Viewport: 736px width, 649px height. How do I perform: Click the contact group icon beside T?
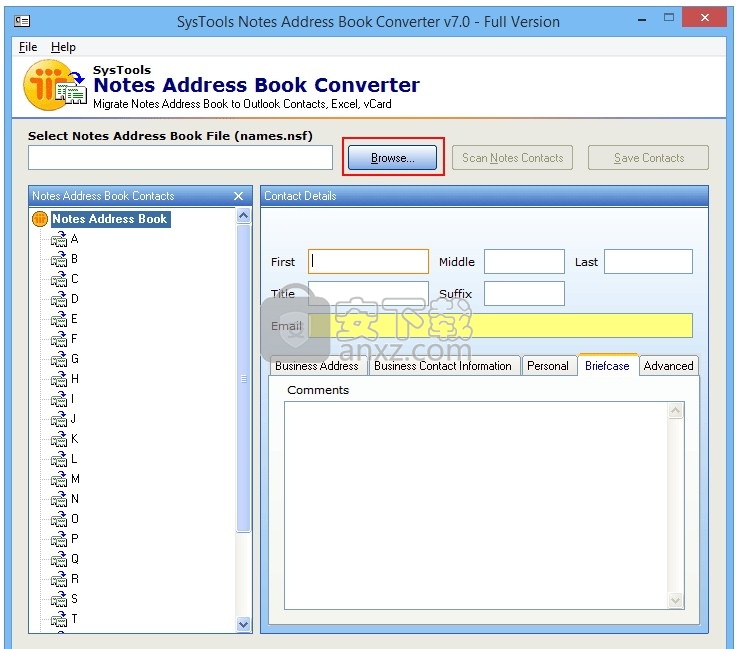coord(59,618)
